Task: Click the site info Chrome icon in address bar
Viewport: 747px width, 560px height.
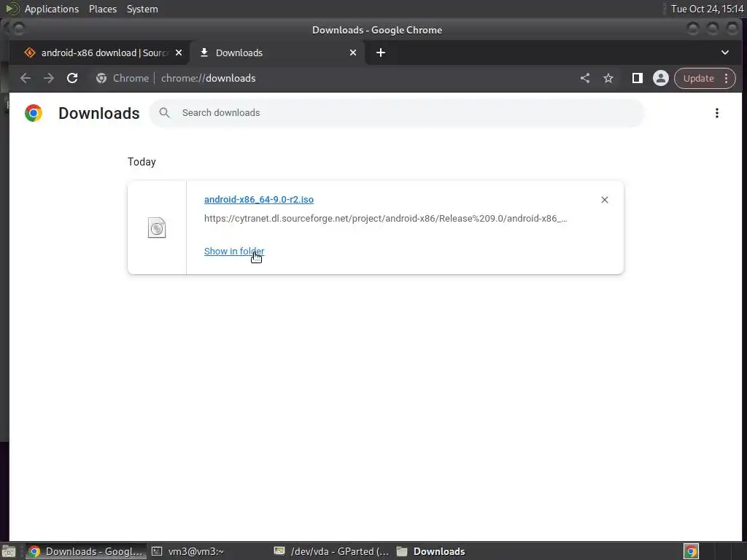Action: [101, 78]
